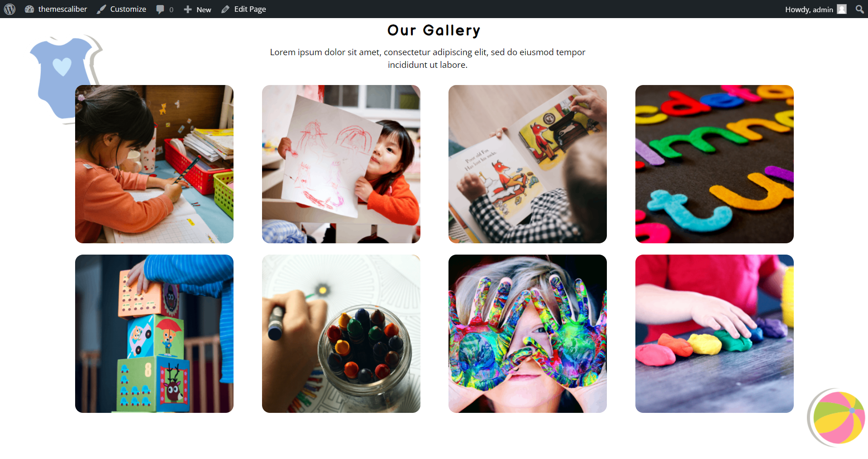Click the Edit Page pencil icon
Viewport: 868px width, 459px height.
[225, 9]
